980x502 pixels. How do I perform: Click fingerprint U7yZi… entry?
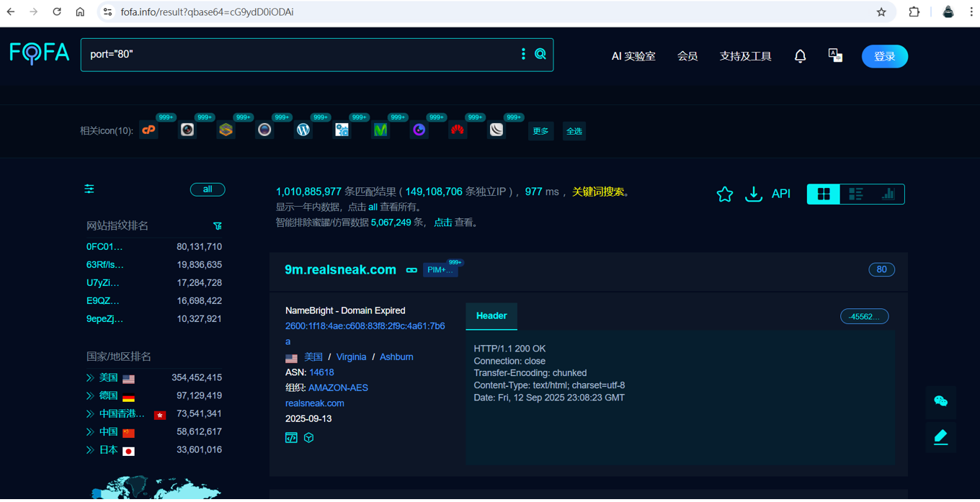(x=103, y=283)
